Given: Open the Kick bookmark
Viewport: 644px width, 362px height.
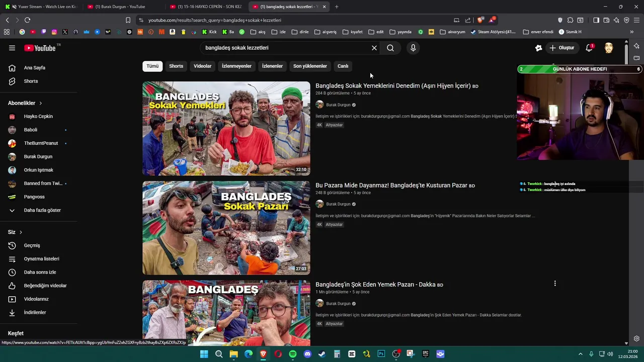Looking at the screenshot, I should [x=209, y=32].
